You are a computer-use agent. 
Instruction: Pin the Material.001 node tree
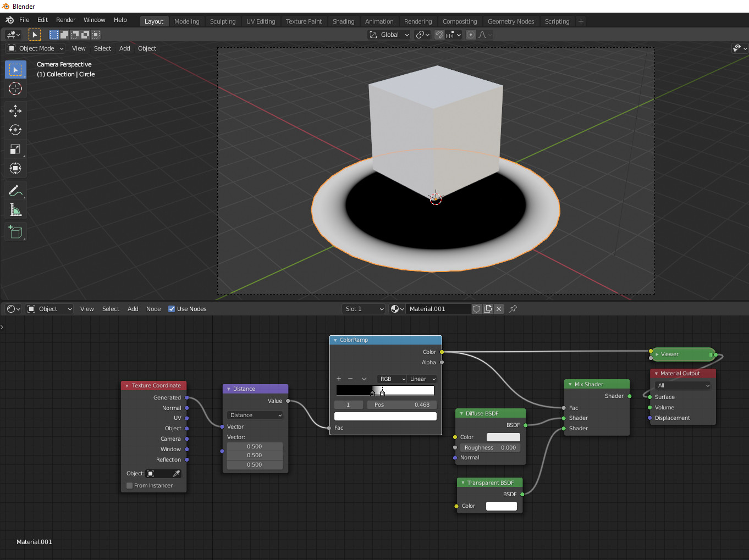pyautogui.click(x=513, y=308)
